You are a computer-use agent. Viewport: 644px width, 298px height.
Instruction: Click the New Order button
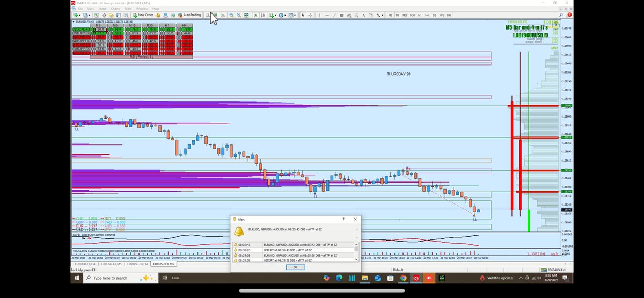click(x=143, y=15)
